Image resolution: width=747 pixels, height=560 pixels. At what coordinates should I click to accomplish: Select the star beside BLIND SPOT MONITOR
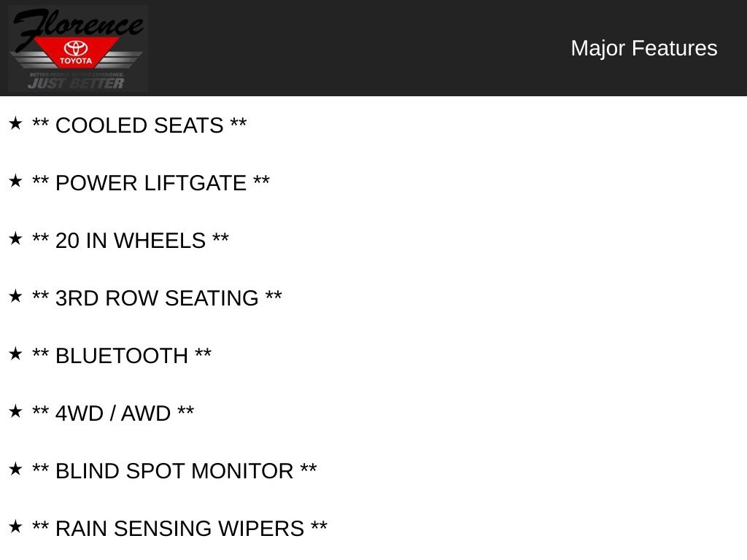[x=15, y=469]
